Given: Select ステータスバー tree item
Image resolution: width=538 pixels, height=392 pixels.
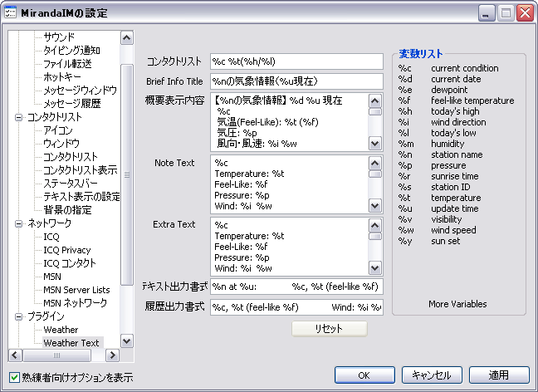Looking at the screenshot, I should pos(71,184).
